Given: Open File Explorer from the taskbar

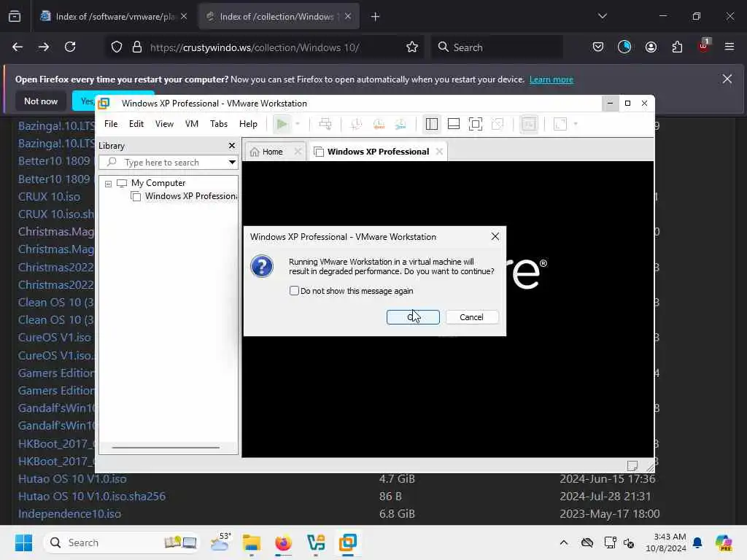Looking at the screenshot, I should (x=252, y=542).
